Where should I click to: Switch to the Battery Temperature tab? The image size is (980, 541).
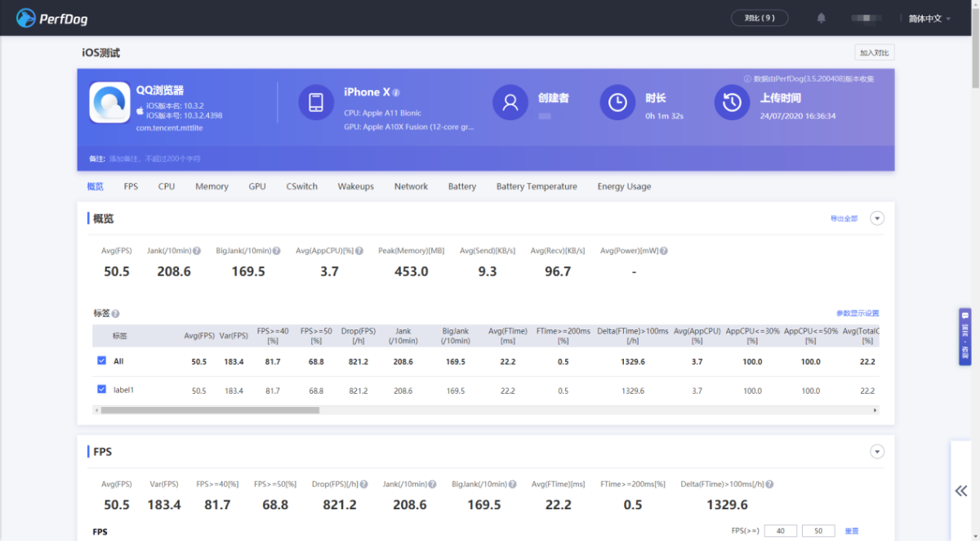[537, 186]
